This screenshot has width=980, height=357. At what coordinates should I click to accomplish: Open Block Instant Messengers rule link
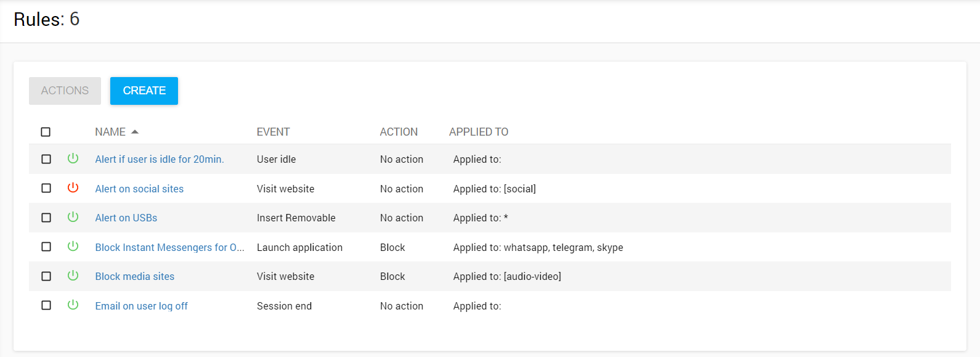[x=169, y=247]
